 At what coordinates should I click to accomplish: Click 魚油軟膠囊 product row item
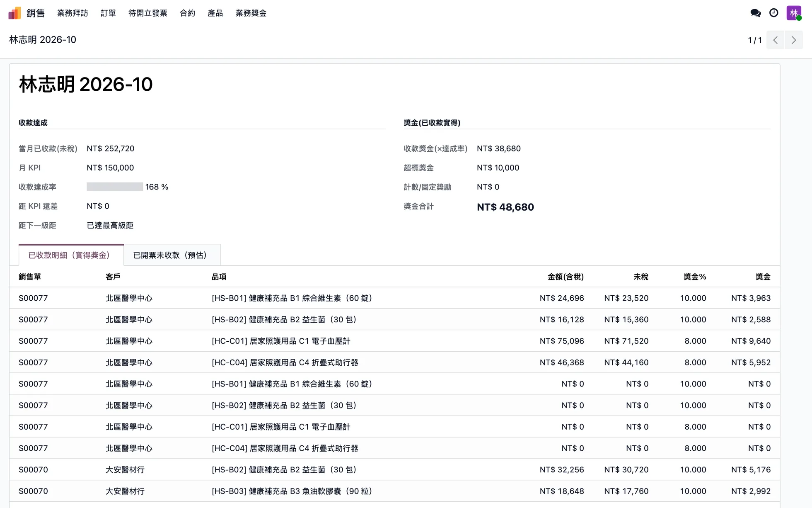pos(292,491)
